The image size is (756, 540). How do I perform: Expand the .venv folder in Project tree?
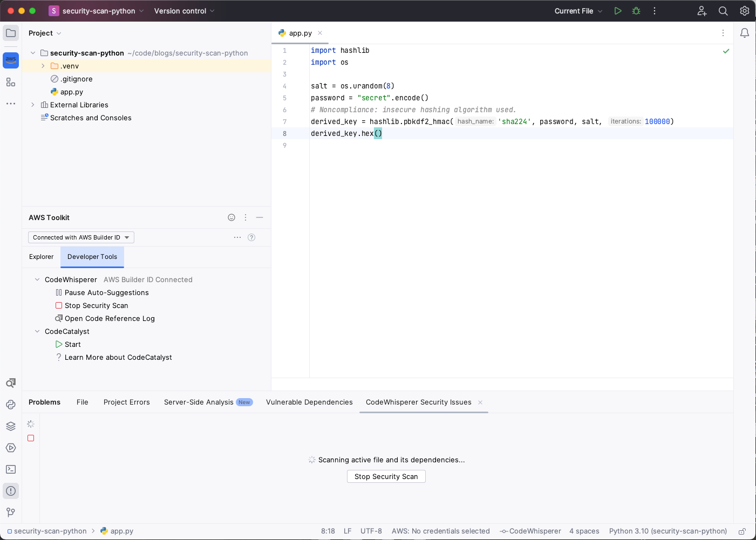pos(43,66)
